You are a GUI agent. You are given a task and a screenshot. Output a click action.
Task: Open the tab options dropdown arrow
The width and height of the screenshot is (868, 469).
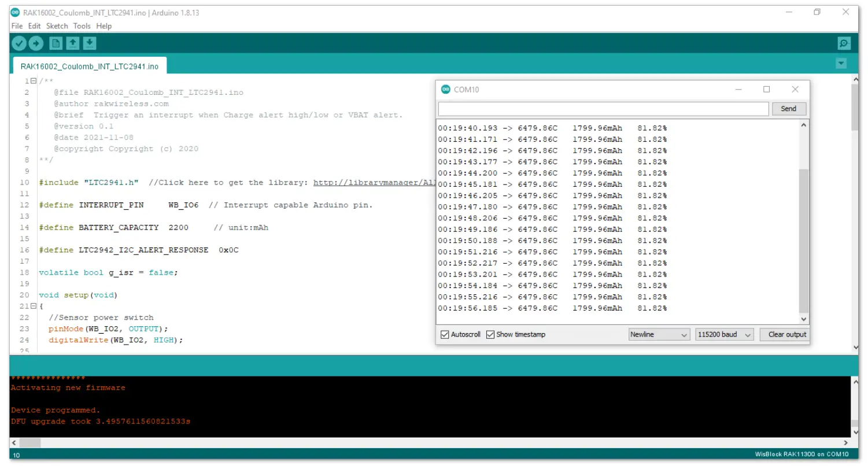[841, 63]
